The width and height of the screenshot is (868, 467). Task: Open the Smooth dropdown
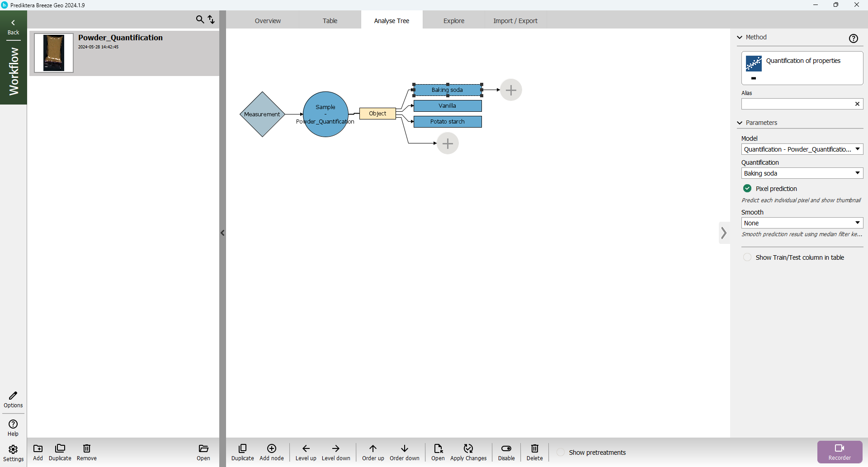802,223
